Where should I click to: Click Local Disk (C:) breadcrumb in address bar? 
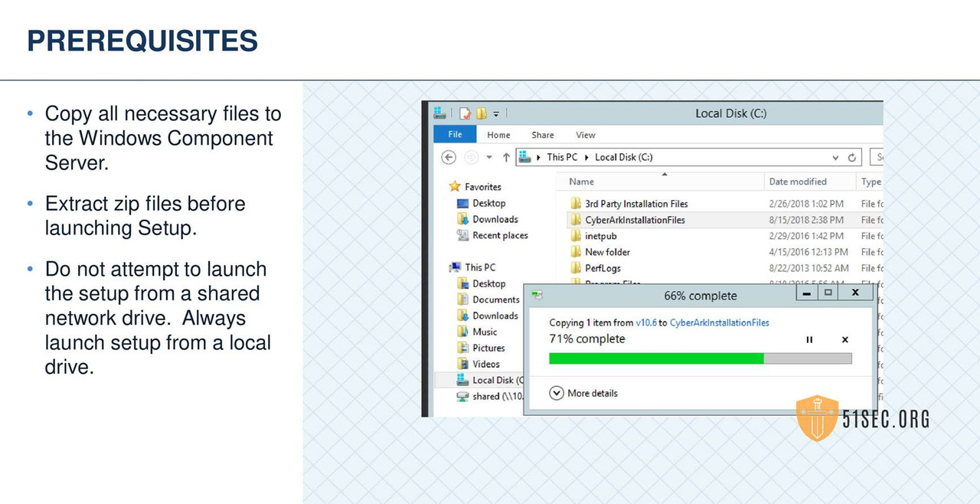click(624, 157)
